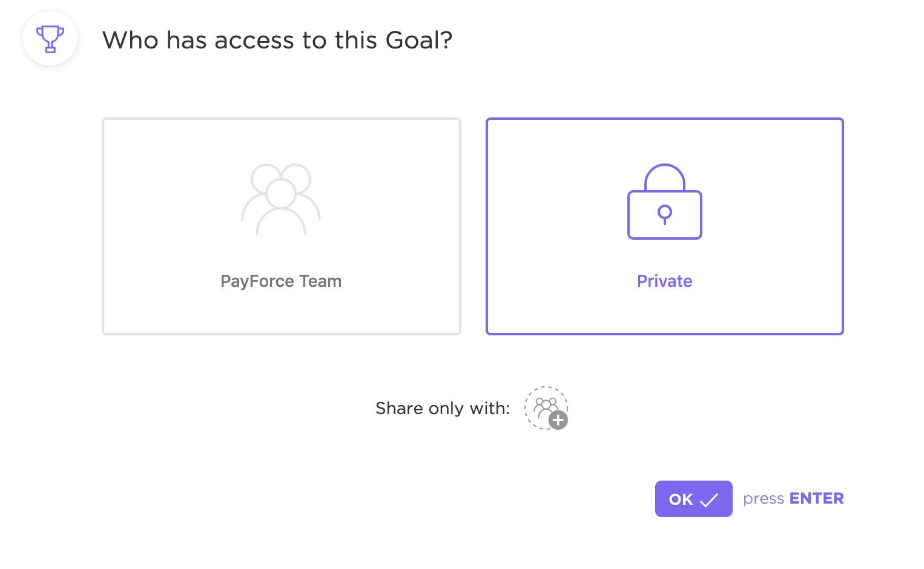Click the Private padlock icon
This screenshot has width=924, height=569.
664,202
